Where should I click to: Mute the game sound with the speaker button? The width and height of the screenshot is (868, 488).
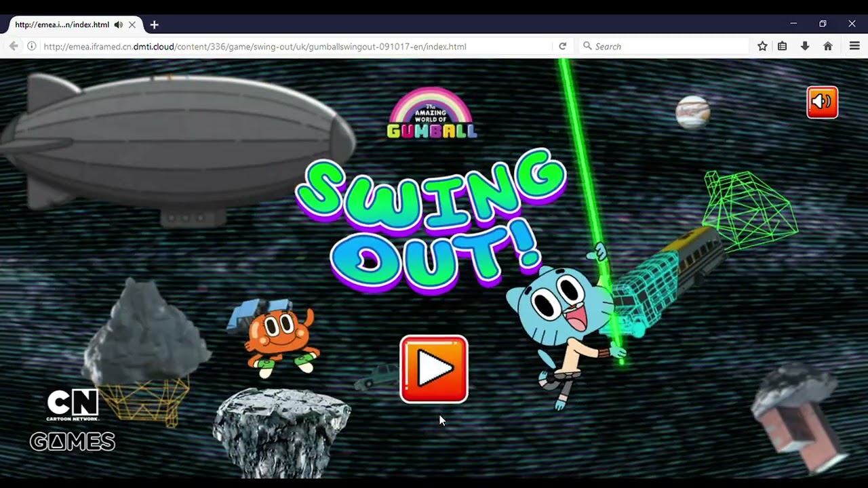(822, 102)
